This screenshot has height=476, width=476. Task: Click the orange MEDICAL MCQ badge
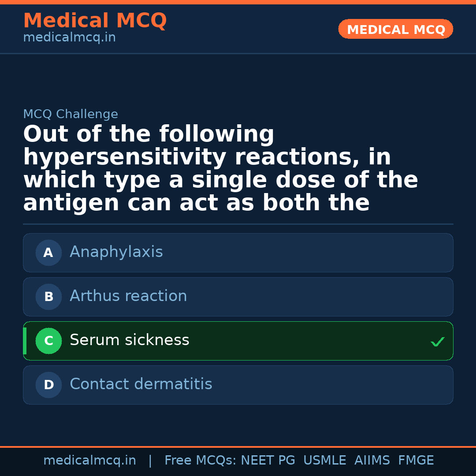395,29
